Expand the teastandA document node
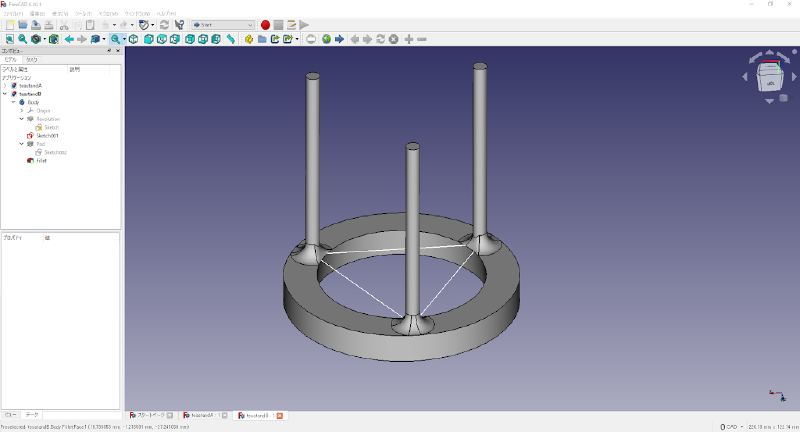800x432 pixels. [x=5, y=86]
